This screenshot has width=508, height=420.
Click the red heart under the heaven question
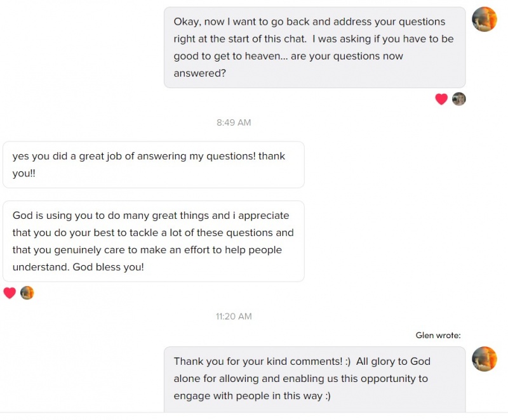click(x=441, y=99)
